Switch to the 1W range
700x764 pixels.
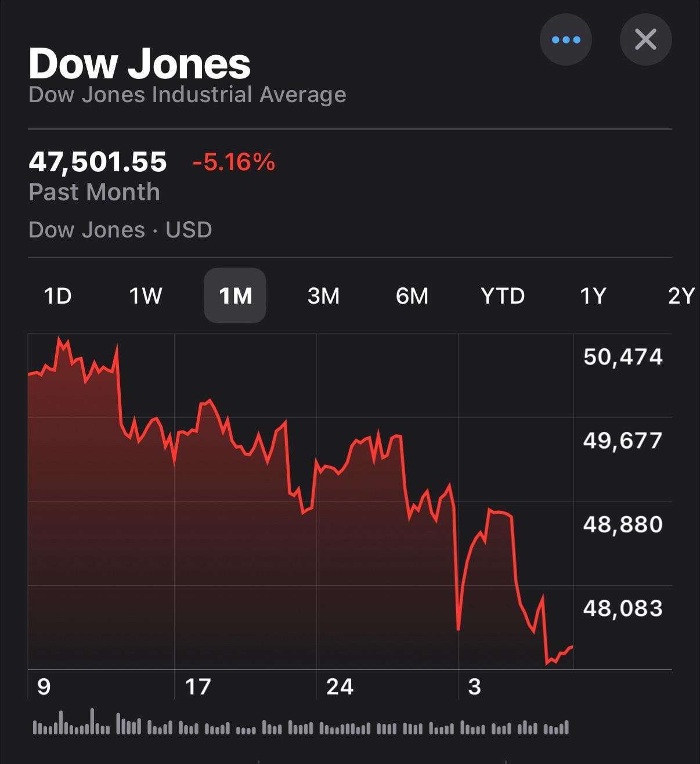[145, 296]
